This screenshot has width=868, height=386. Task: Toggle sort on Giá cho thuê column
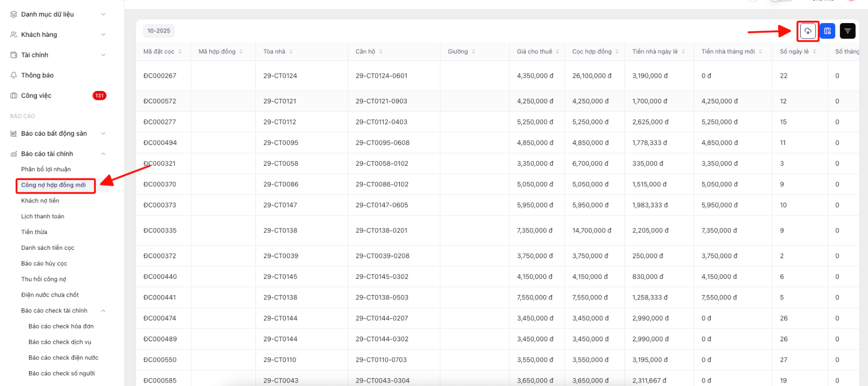558,52
